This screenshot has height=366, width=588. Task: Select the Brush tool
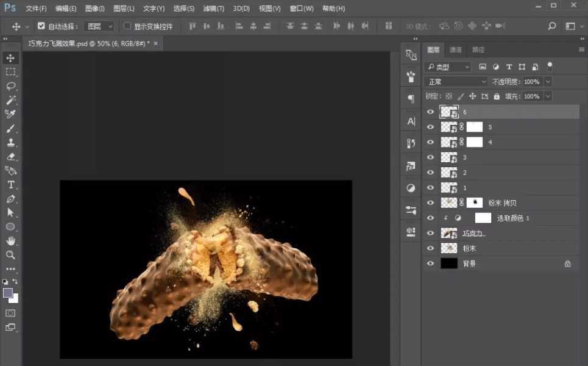(x=10, y=128)
